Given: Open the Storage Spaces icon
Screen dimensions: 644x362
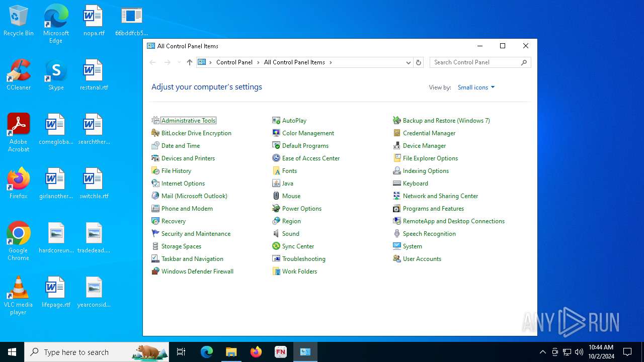Looking at the screenshot, I should click(x=155, y=246).
